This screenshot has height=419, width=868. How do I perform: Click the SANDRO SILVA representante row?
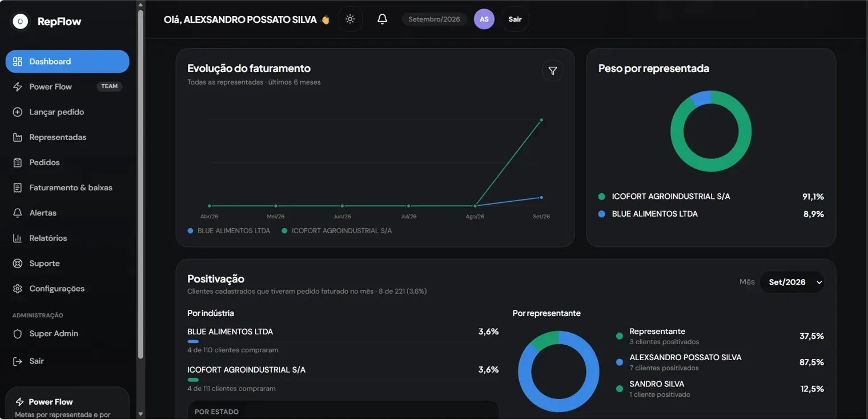[720, 389]
